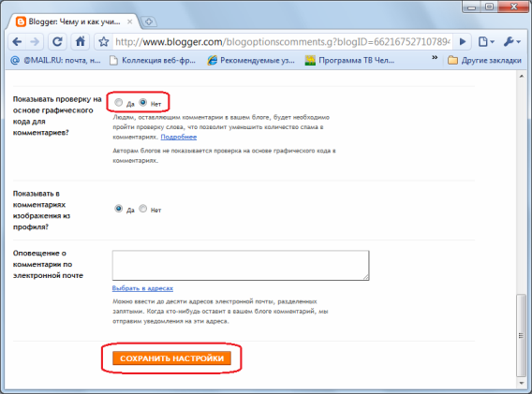
Task: Close the Blogger tab
Action: [129, 22]
